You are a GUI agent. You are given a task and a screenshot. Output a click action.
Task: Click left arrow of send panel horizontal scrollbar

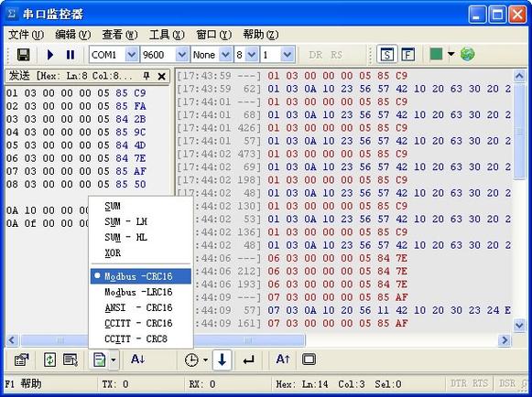pyautogui.click(x=12, y=339)
